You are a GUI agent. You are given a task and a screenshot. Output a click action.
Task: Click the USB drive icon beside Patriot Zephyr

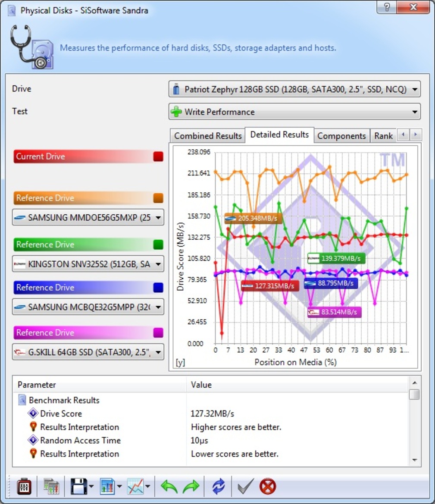pos(176,89)
